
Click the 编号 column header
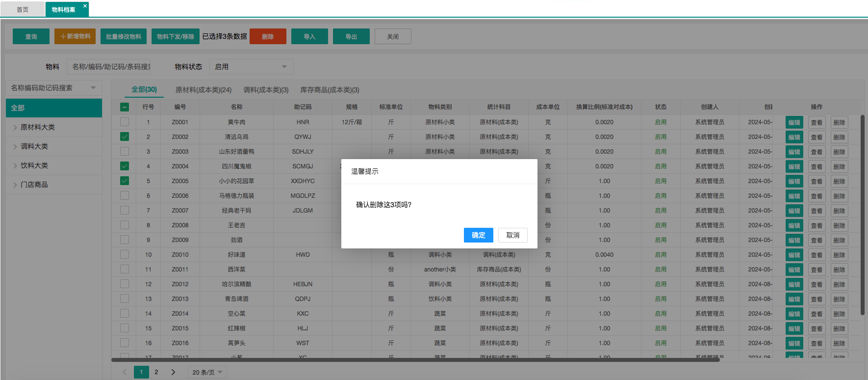click(x=180, y=107)
